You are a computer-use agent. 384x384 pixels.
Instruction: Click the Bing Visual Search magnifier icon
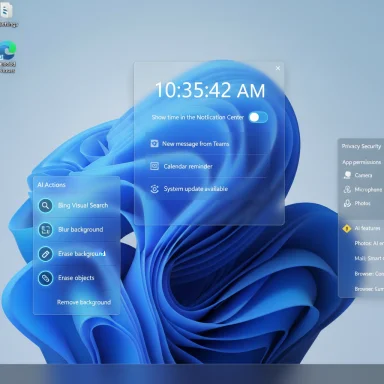(x=45, y=206)
